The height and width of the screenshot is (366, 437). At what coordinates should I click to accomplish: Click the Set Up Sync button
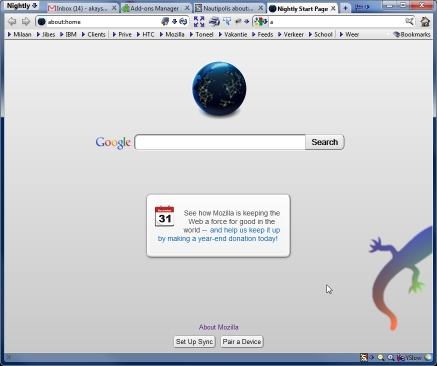click(x=194, y=342)
